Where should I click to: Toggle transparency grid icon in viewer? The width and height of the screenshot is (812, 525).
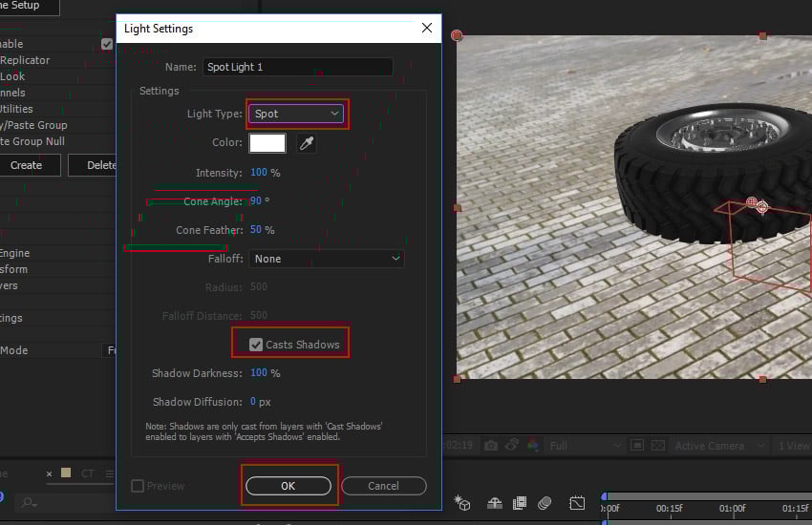657,446
